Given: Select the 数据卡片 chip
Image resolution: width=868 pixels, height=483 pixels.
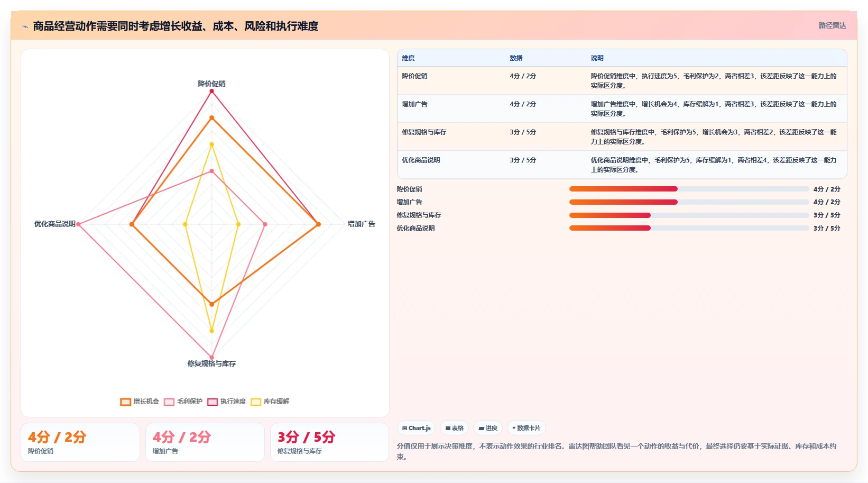Looking at the screenshot, I should (527, 428).
